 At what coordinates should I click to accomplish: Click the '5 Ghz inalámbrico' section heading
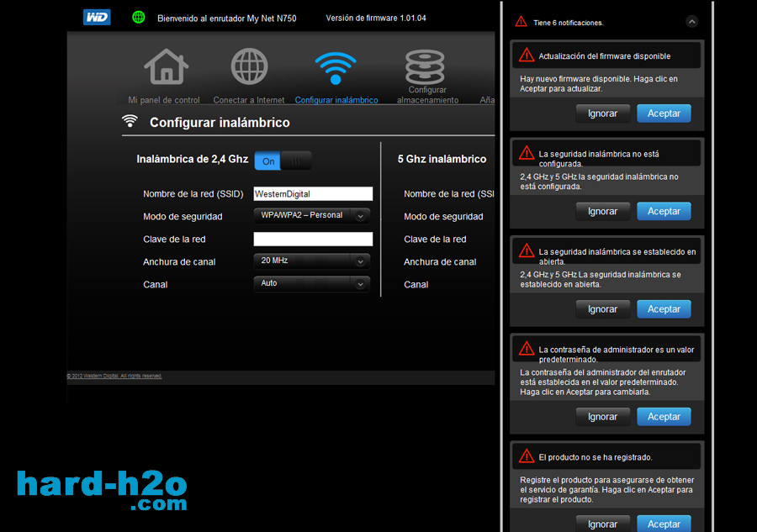pyautogui.click(x=442, y=159)
